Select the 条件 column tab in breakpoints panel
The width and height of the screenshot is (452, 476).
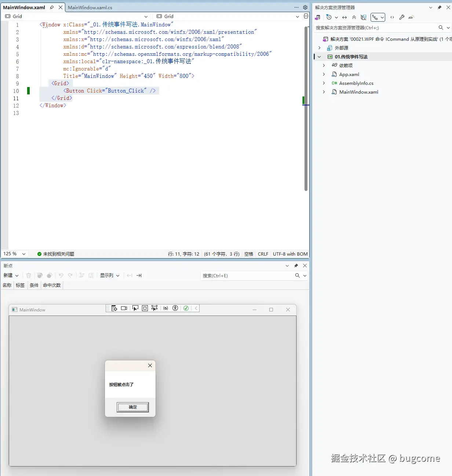pyautogui.click(x=34, y=285)
